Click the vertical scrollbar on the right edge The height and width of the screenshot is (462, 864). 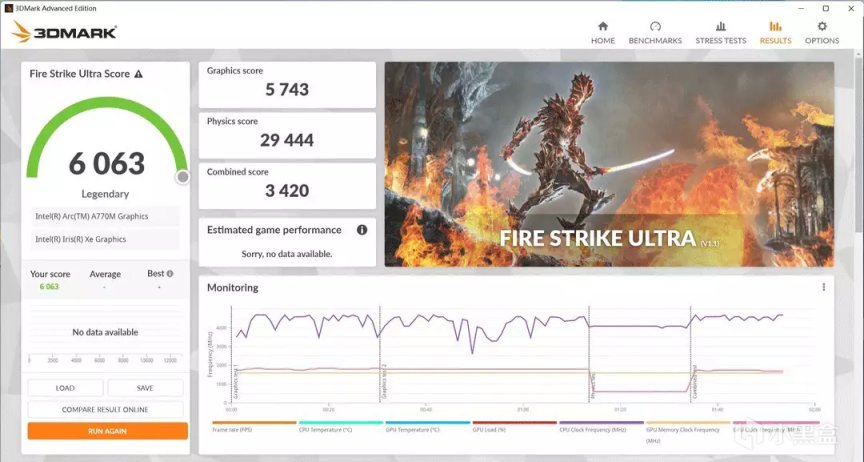click(x=859, y=138)
